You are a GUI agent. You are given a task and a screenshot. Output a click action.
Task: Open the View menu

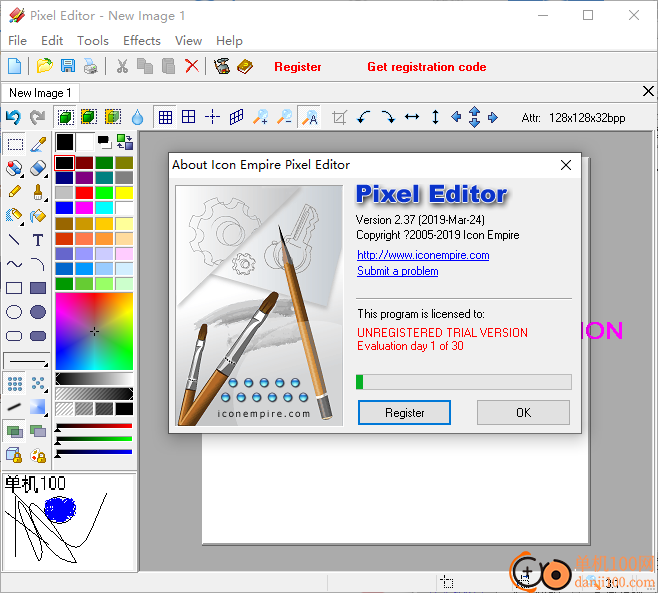click(188, 41)
